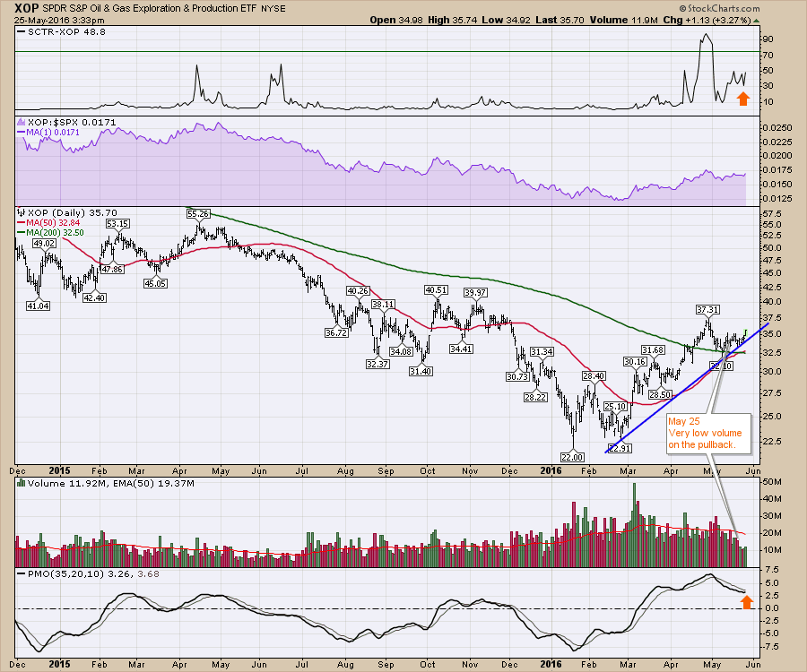807x672 pixels.
Task: Click the 25-May-2016 3:33pm timestamp
Action: pos(59,21)
